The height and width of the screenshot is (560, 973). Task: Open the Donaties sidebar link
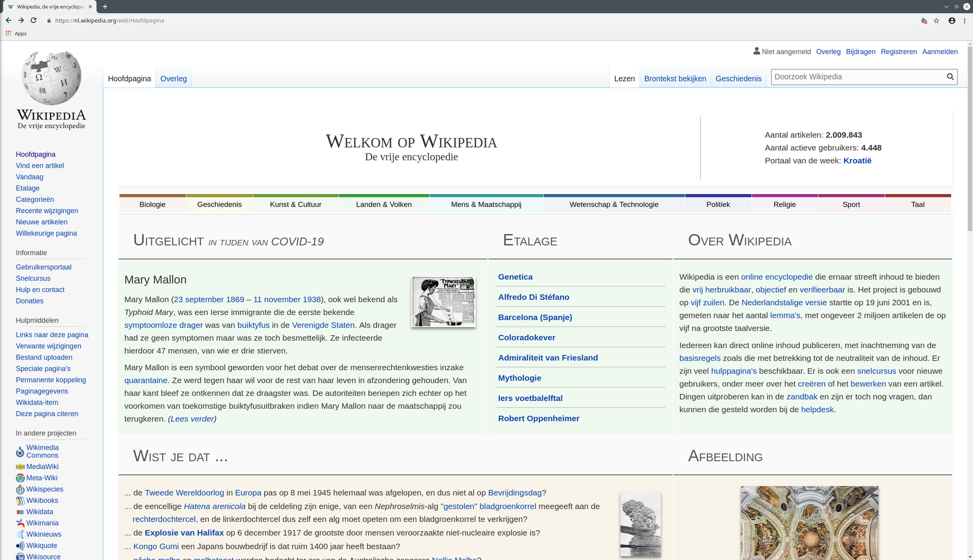pos(29,301)
